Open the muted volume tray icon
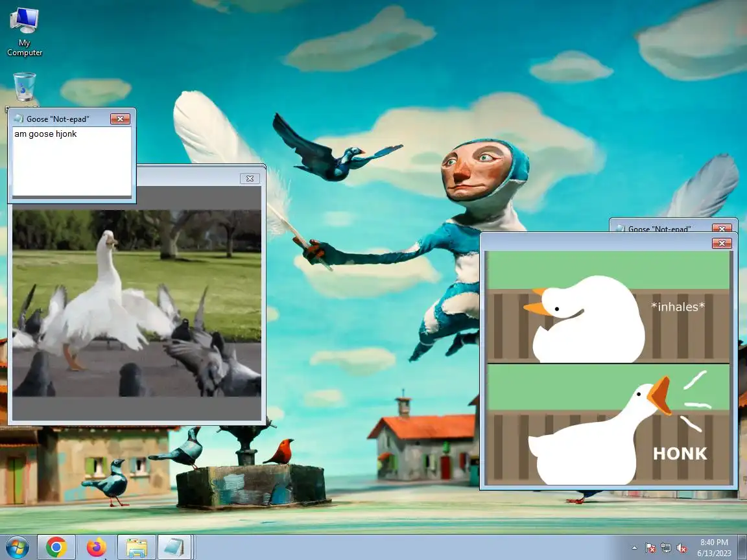Image resolution: width=747 pixels, height=560 pixels. pos(682,548)
